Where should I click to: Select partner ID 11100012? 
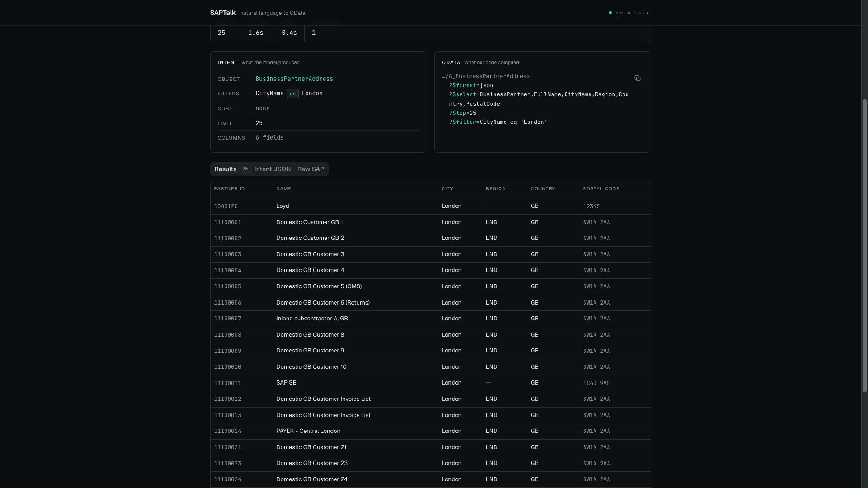[x=227, y=399]
